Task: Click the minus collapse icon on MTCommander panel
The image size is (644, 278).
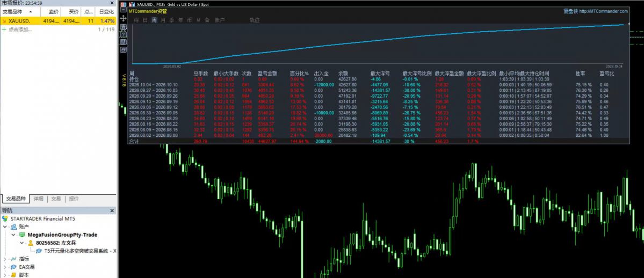Action: click(123, 10)
